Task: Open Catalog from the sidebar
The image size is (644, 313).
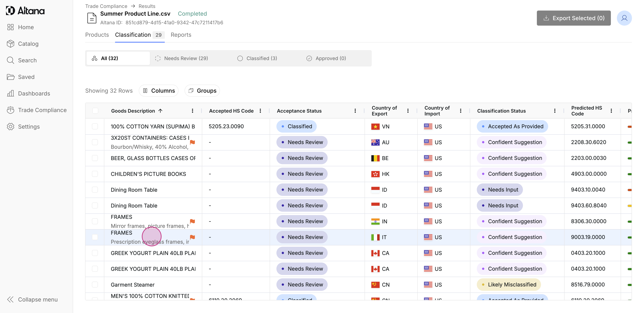Action: coord(28,44)
